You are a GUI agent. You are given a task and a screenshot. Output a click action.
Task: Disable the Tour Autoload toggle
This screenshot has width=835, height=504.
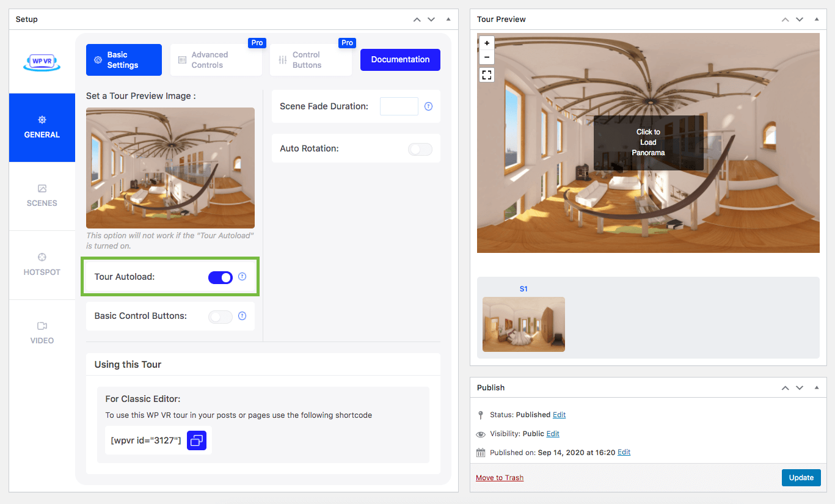tap(220, 277)
